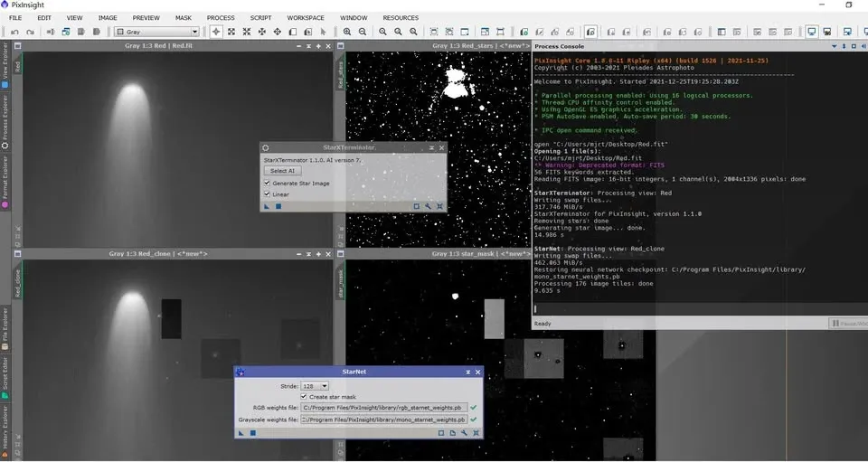Screen dimensions: 868x462
Task: Open History Explorer side panel
Action: 5,432
